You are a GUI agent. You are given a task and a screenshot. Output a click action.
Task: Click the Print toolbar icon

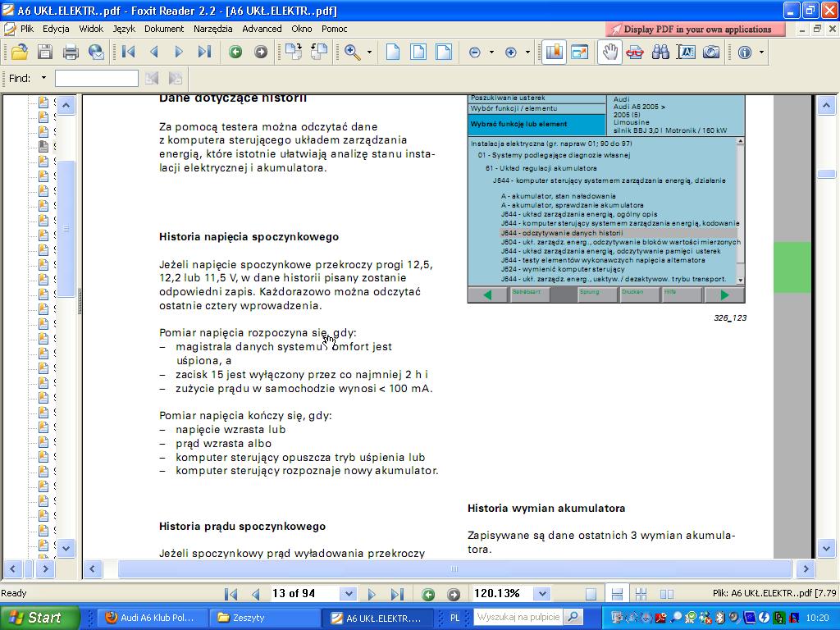pos(71,52)
